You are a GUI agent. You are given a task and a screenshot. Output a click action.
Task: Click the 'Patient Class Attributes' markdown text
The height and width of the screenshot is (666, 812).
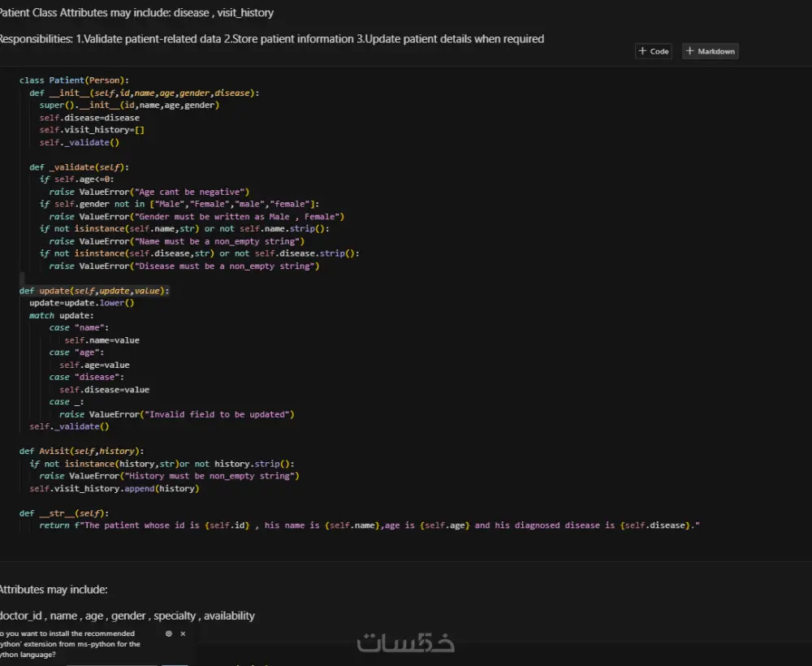tap(136, 12)
